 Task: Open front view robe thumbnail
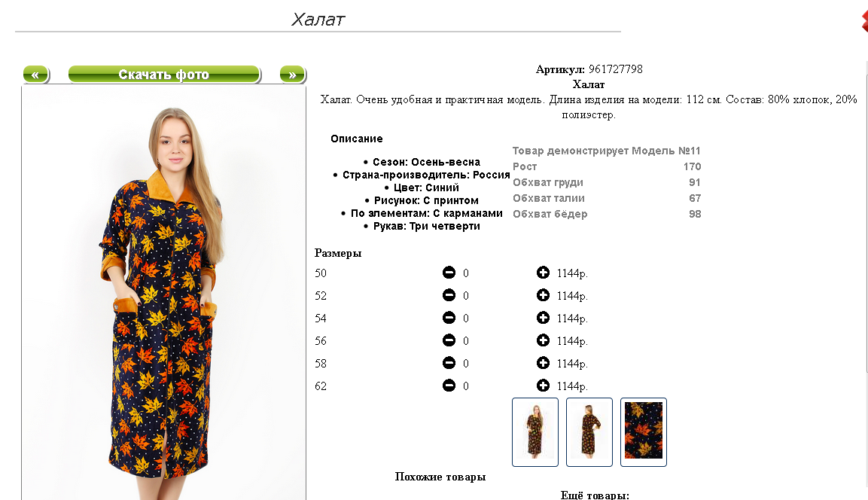tap(535, 432)
